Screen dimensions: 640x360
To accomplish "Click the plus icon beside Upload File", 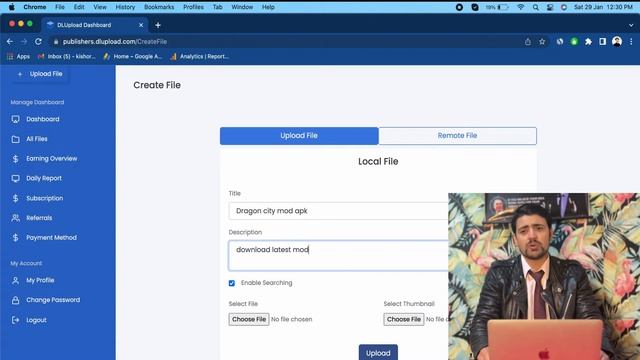I will click(x=20, y=74).
